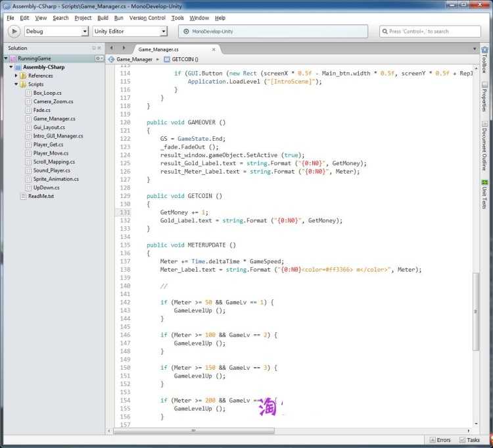This screenshot has width=493, height=448.
Task: Collapse the Assembly-CSharp project node
Action: pyautogui.click(x=11, y=67)
